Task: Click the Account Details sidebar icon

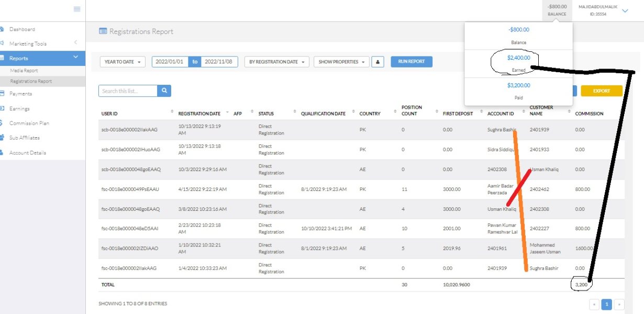Action: pos(2,153)
